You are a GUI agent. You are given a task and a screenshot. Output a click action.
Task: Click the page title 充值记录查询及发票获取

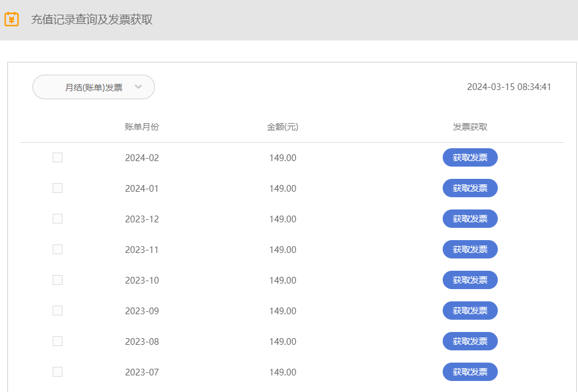click(x=92, y=20)
